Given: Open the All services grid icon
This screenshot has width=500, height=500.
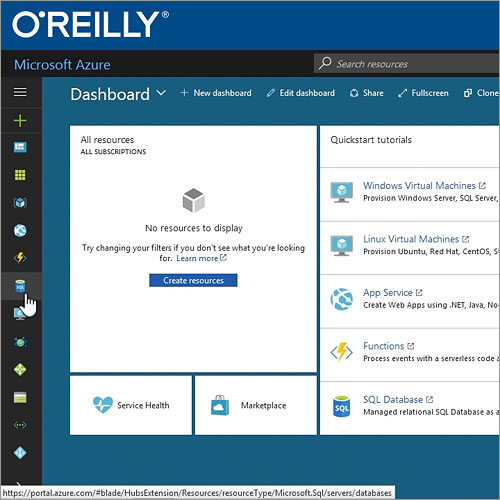Looking at the screenshot, I should 20,175.
